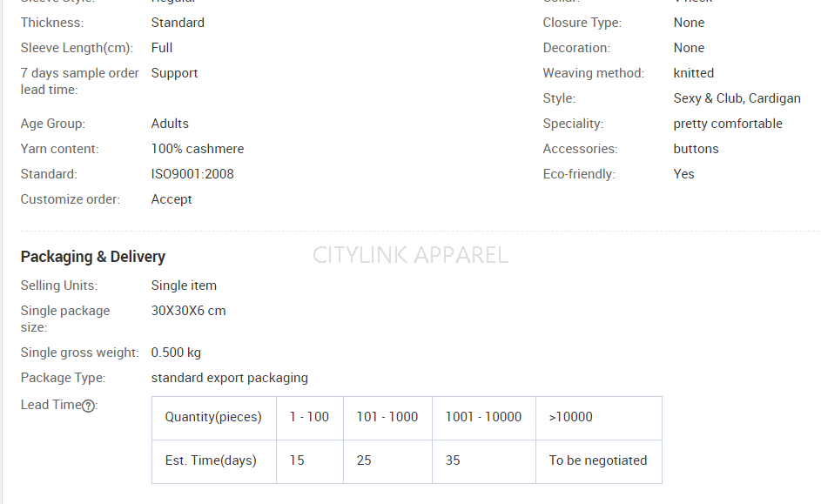
Task: Click the "100% cashmere" yarn content value
Action: click(198, 149)
